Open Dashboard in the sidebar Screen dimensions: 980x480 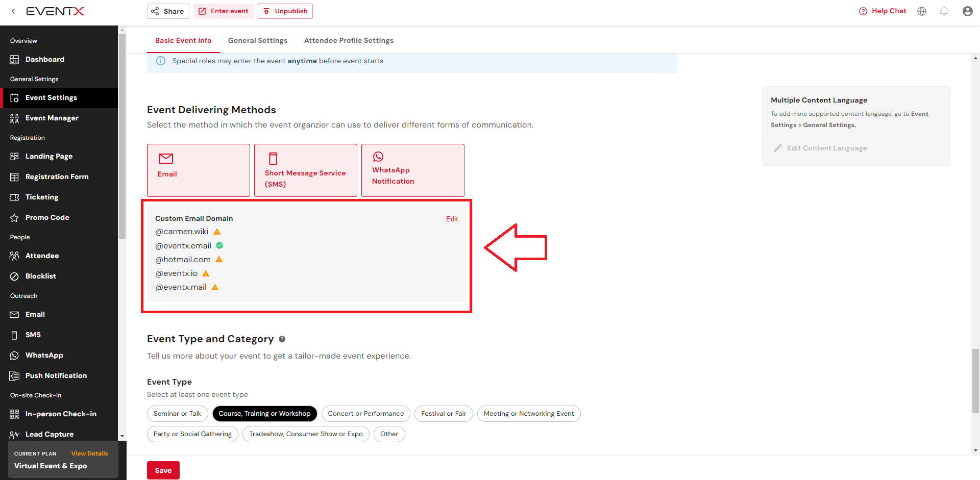[59, 59]
